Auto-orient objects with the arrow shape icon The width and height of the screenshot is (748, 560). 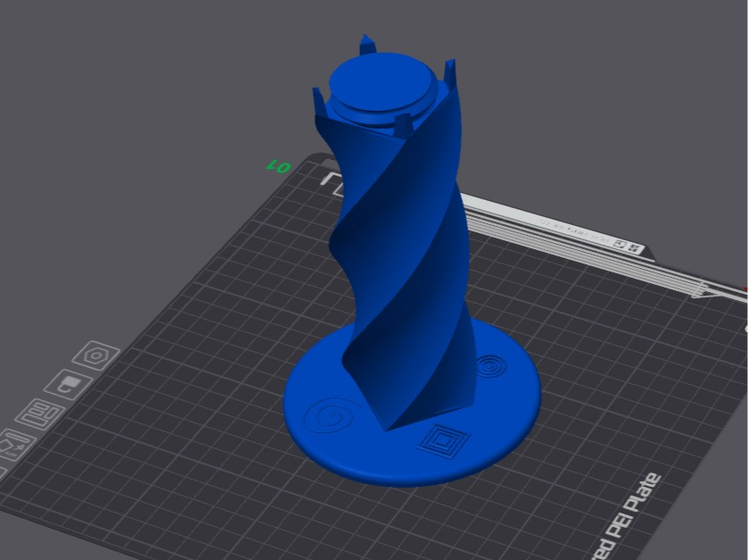[x=14, y=444]
